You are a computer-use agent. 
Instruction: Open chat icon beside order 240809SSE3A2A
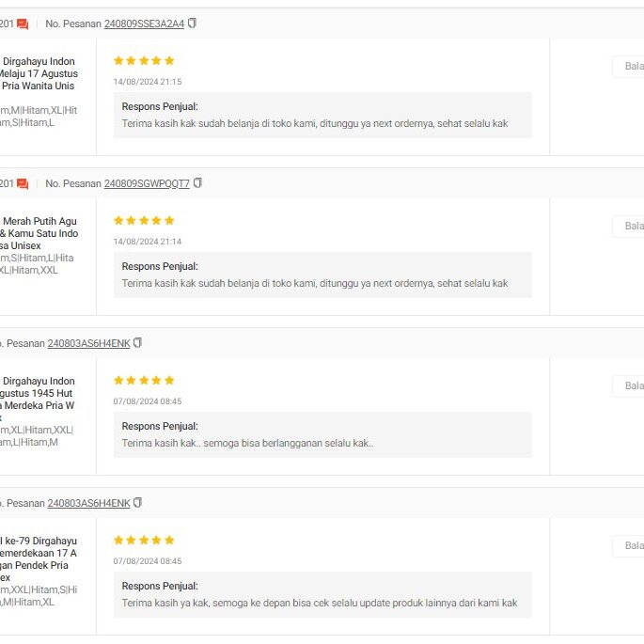click(x=23, y=24)
